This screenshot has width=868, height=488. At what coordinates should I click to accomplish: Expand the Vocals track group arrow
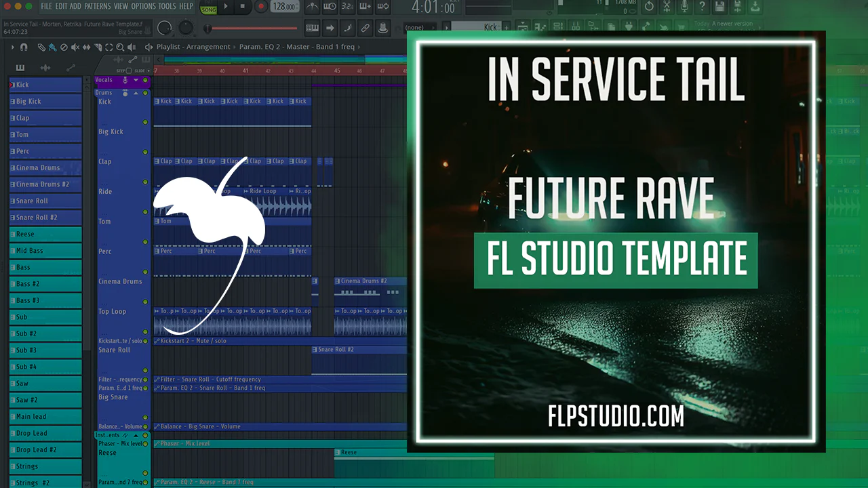point(136,80)
